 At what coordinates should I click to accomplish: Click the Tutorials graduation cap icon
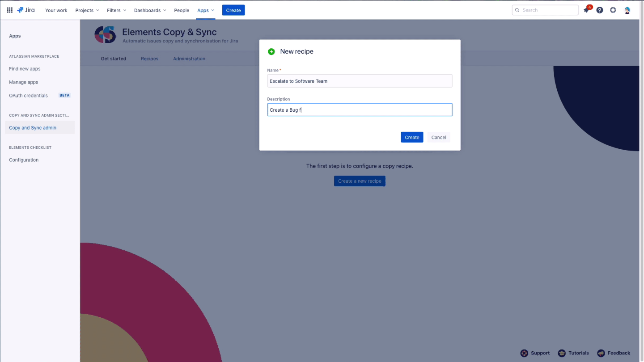[x=562, y=353]
